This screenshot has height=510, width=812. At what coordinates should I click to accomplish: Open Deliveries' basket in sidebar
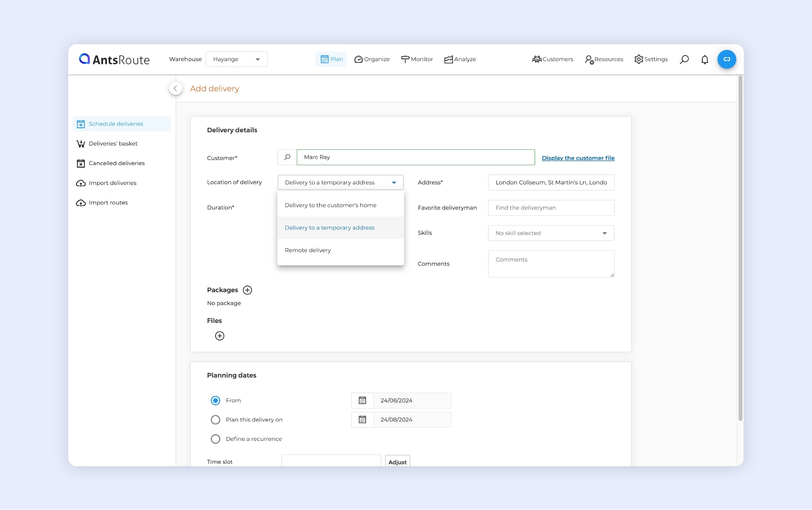[x=113, y=144]
